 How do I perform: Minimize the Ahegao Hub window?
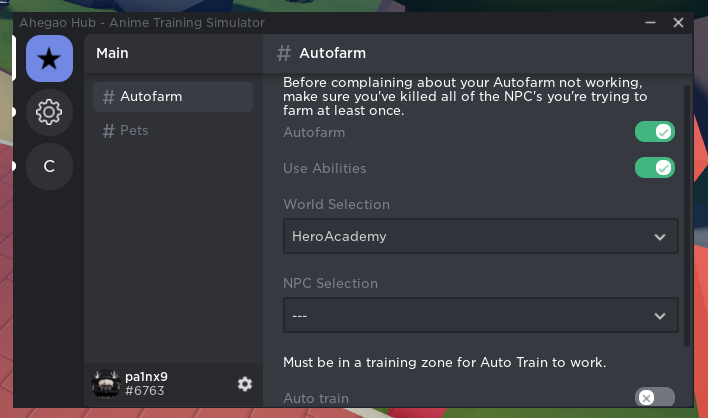650,22
